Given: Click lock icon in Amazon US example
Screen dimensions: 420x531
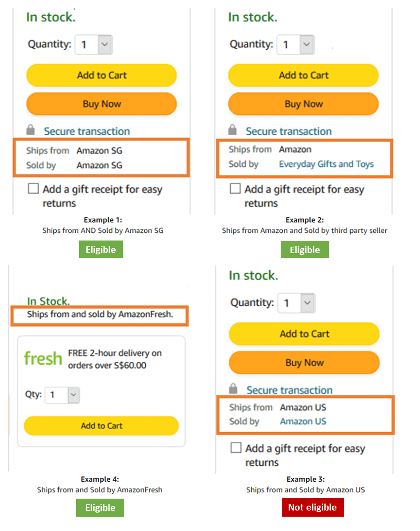Looking at the screenshot, I should (x=233, y=388).
